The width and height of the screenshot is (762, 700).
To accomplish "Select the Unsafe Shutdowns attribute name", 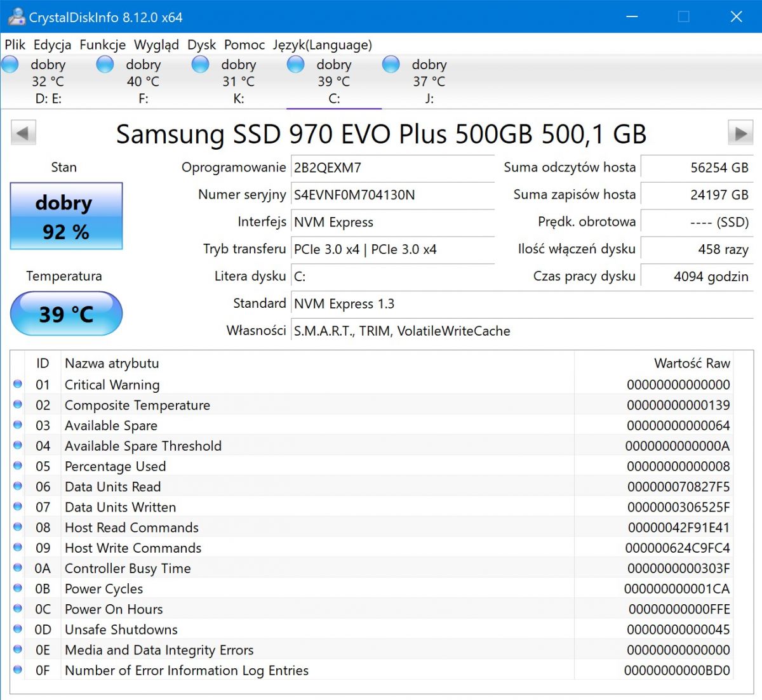I will [x=121, y=630].
